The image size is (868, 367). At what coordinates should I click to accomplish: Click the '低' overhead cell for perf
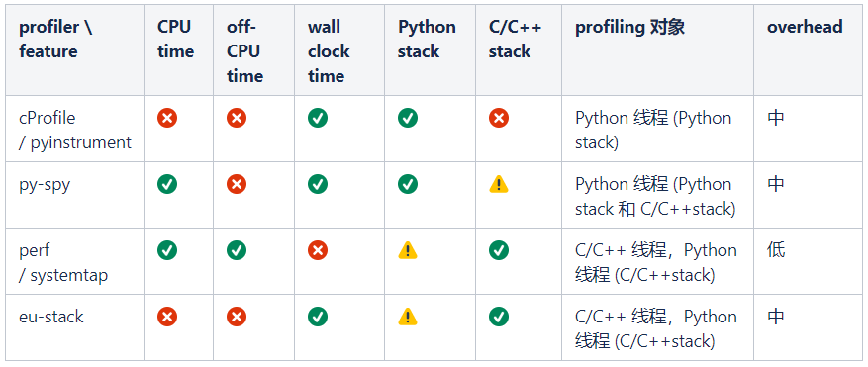(776, 250)
